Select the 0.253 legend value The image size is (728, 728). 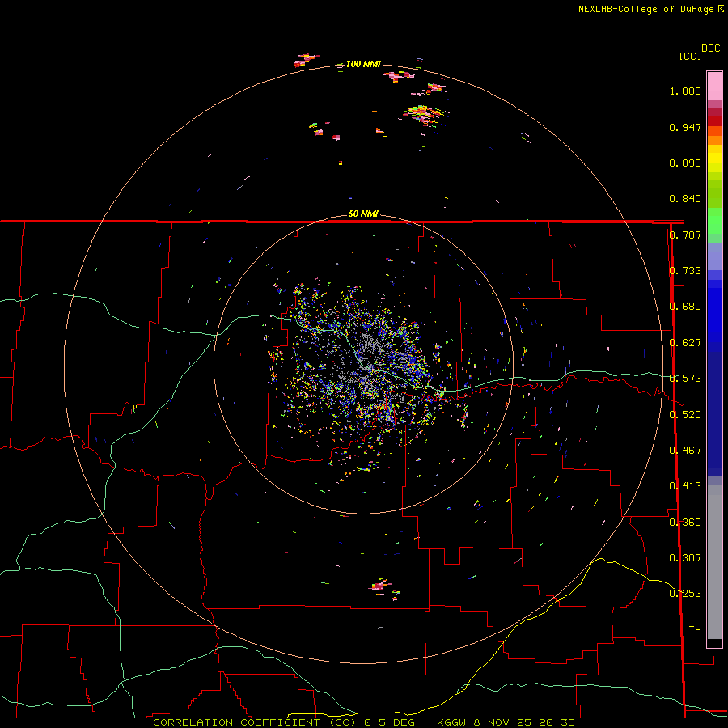point(685,594)
